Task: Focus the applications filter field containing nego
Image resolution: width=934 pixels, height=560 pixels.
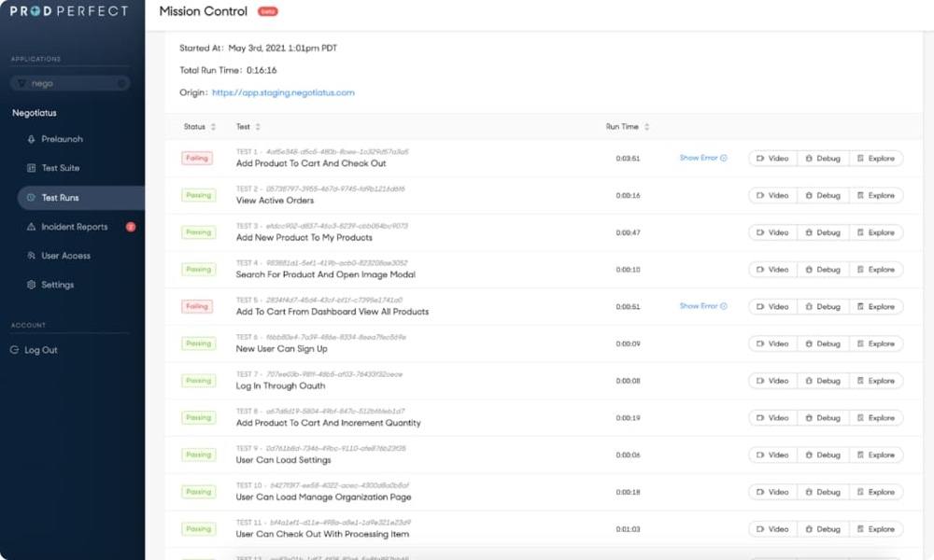Action: point(70,83)
